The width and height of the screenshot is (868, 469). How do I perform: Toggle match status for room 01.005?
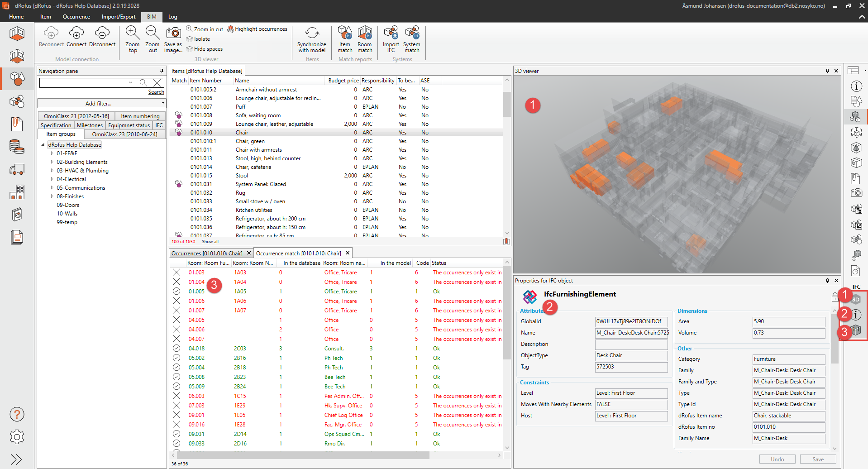pyautogui.click(x=176, y=292)
